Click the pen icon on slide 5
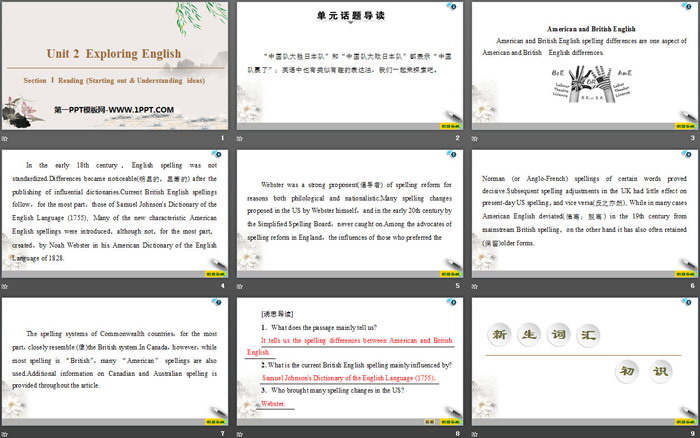The image size is (700, 438). pos(452,263)
